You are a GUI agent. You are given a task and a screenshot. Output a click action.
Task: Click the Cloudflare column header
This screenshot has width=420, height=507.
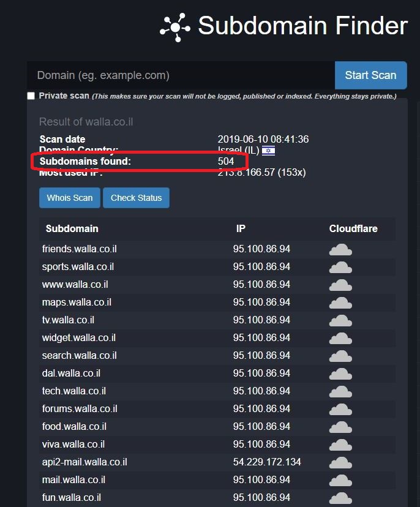pos(353,228)
